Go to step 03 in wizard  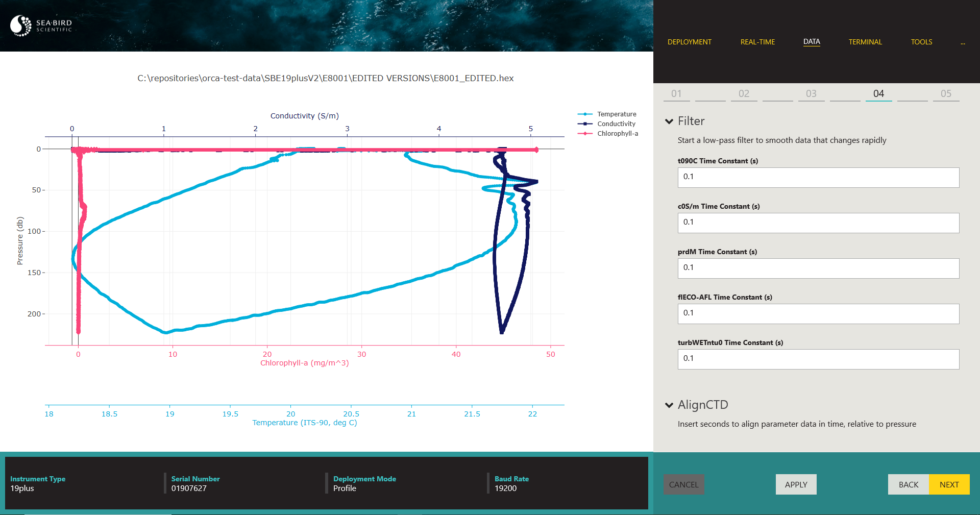[x=811, y=94]
